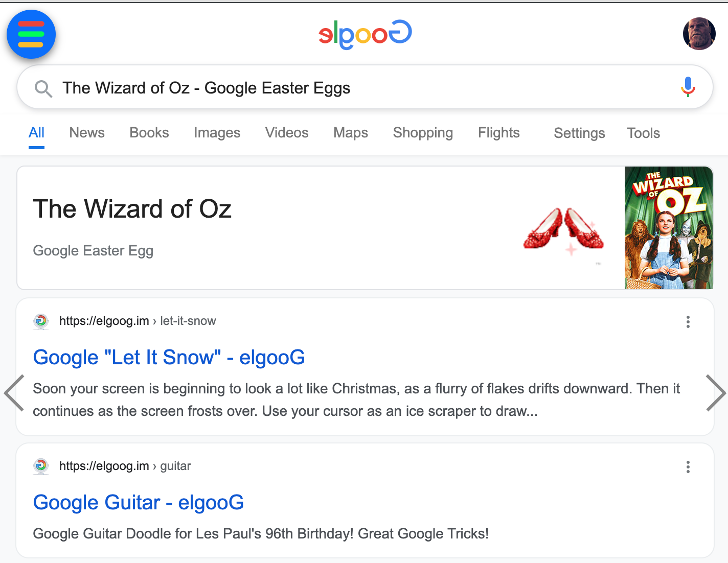Select the News tab

coord(87,133)
